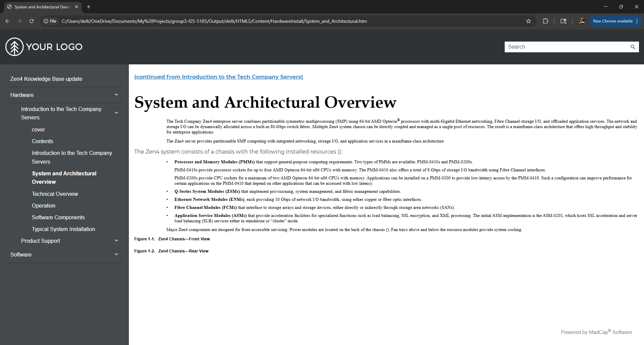
Task: Open the Technical Overview topic
Action: point(55,194)
